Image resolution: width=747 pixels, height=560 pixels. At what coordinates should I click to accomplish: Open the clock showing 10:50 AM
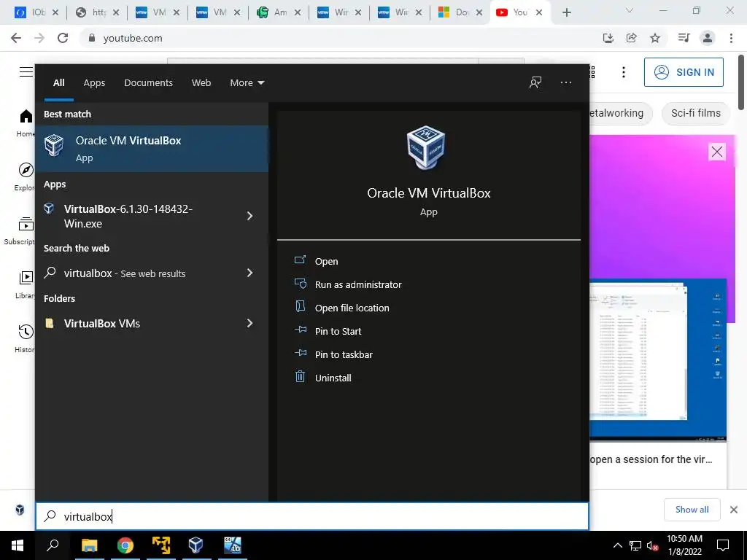pos(684,545)
